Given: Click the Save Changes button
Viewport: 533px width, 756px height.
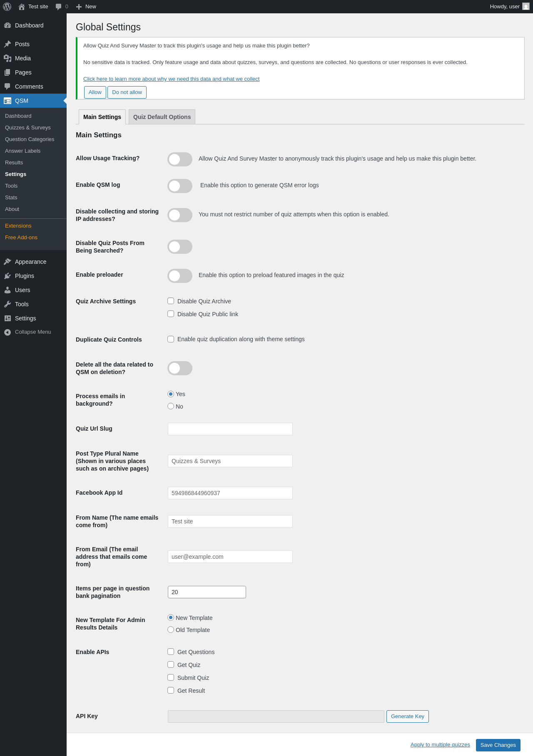Looking at the screenshot, I should (x=498, y=745).
